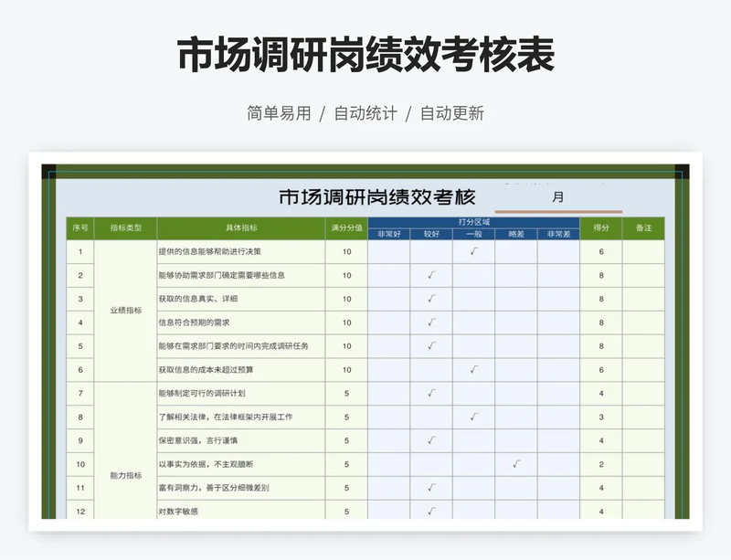The image size is (731, 560).
Task: Click the 非常好 rating header
Action: click(389, 234)
